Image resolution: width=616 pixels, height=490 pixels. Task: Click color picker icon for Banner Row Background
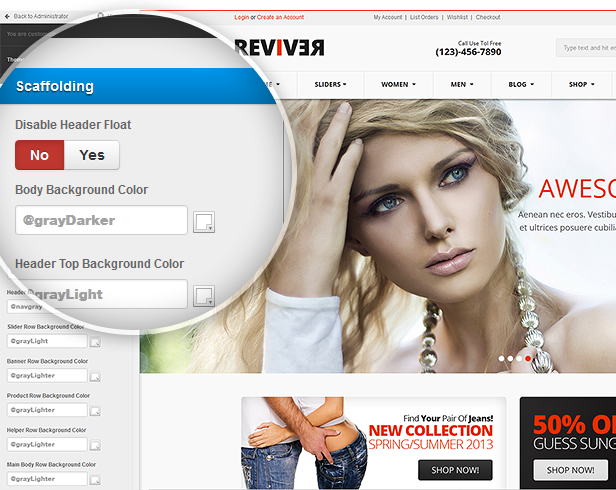[95, 376]
